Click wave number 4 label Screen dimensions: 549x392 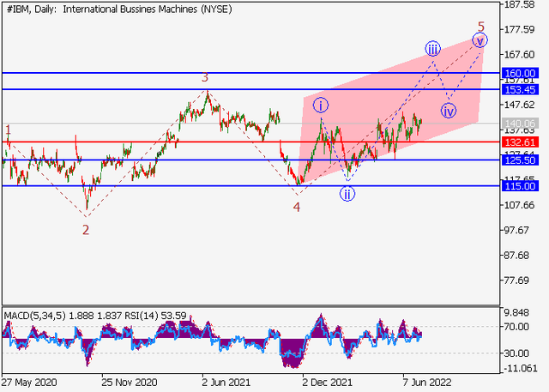(297, 208)
